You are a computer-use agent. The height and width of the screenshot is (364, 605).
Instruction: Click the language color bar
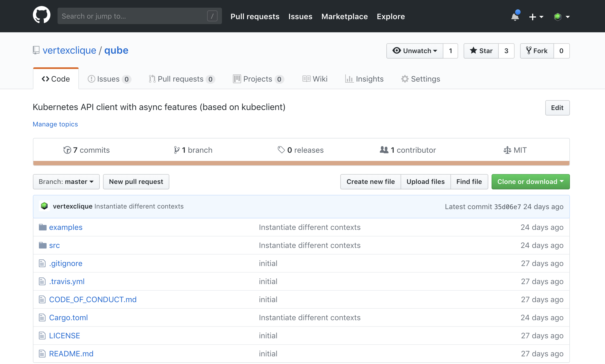click(x=301, y=163)
